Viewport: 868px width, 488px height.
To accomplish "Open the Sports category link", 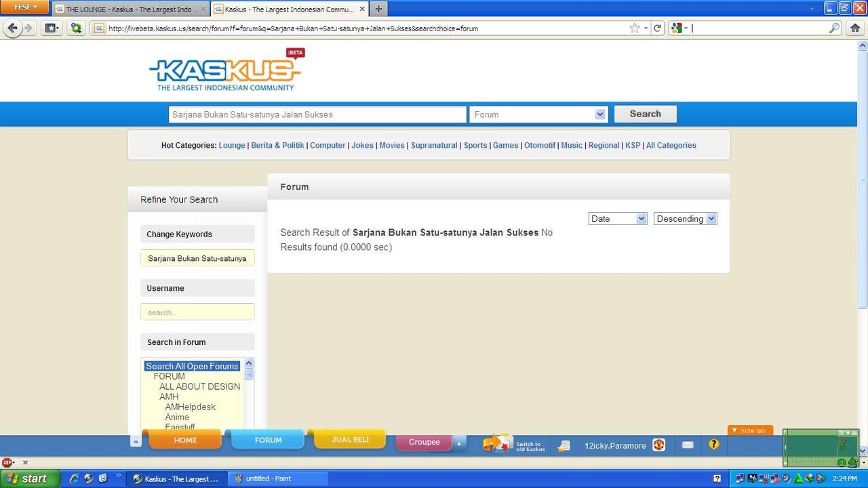I will click(475, 145).
